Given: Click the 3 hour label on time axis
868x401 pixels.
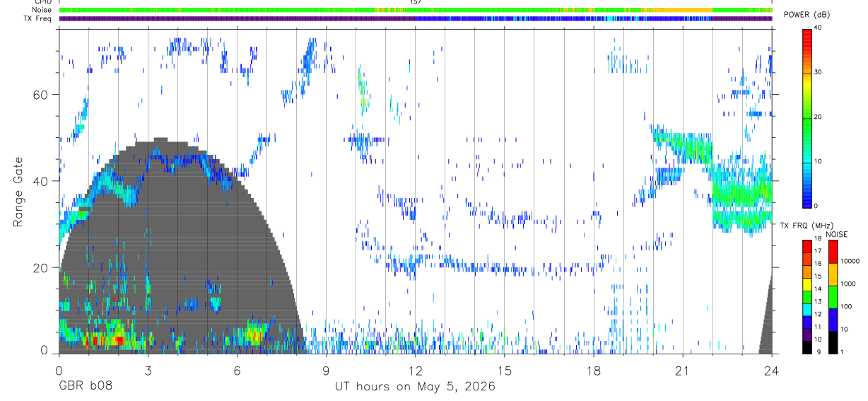Looking at the screenshot, I should coord(148,370).
